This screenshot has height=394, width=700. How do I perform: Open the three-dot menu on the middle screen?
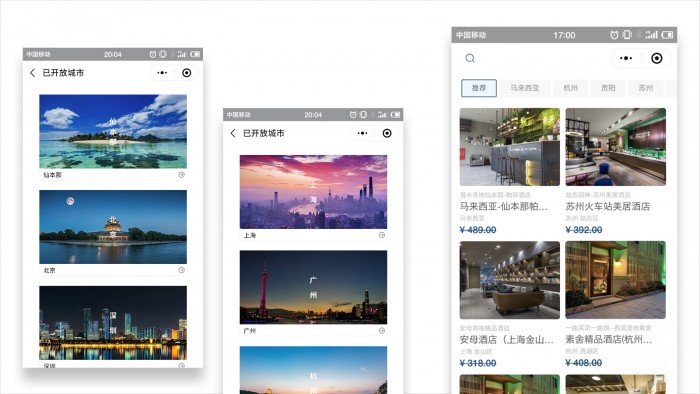[362, 133]
